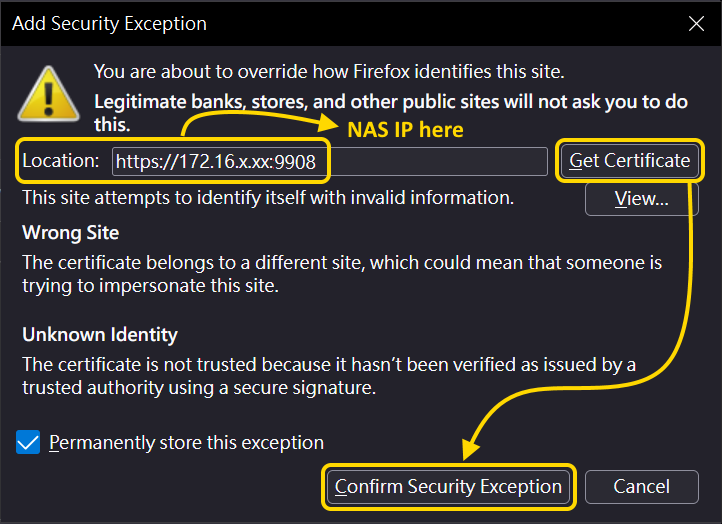Open certificate details with View button

point(641,199)
